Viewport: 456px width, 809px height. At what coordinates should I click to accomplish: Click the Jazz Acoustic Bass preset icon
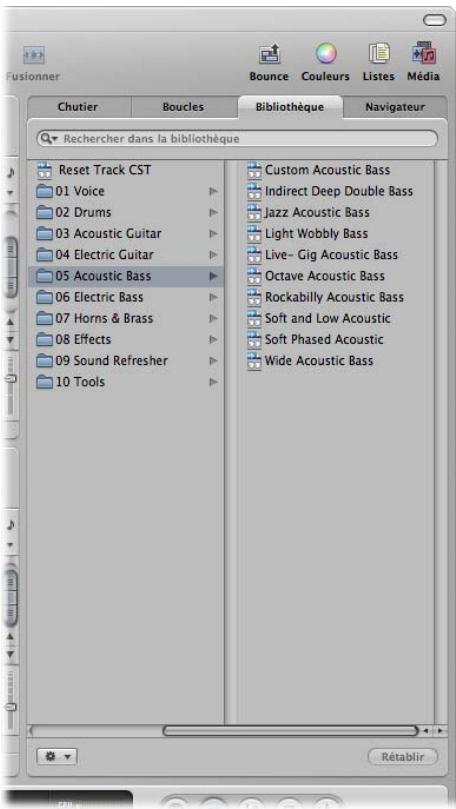(x=254, y=213)
